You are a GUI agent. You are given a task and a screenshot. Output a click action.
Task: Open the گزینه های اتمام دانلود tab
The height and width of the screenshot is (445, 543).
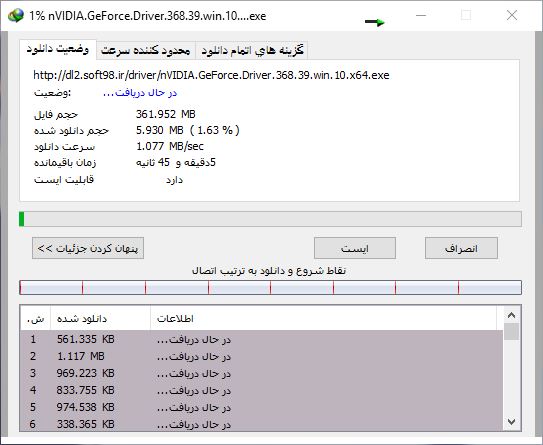point(252,51)
